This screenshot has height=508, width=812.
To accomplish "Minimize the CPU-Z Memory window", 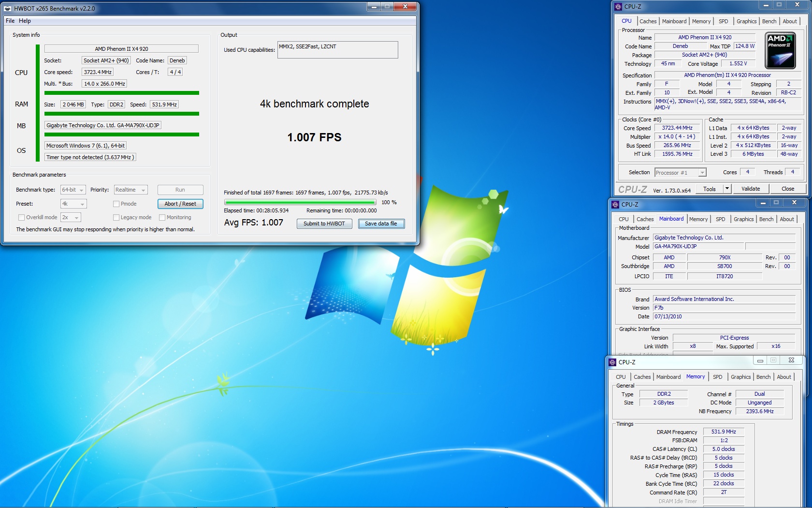I will tap(760, 360).
